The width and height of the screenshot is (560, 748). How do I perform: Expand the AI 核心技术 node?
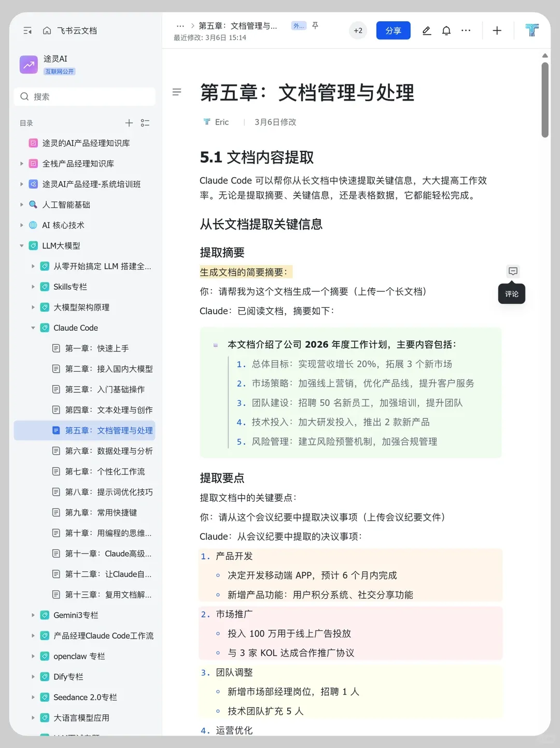point(22,225)
